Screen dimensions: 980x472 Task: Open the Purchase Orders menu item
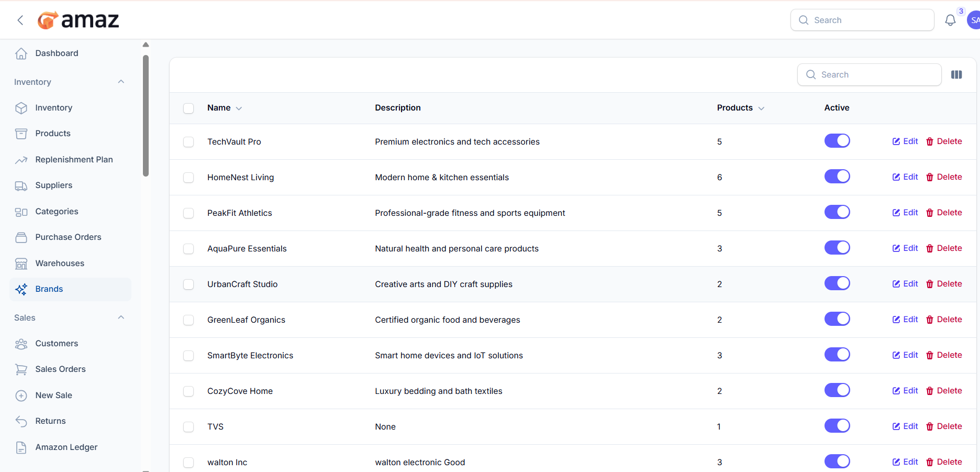point(68,237)
